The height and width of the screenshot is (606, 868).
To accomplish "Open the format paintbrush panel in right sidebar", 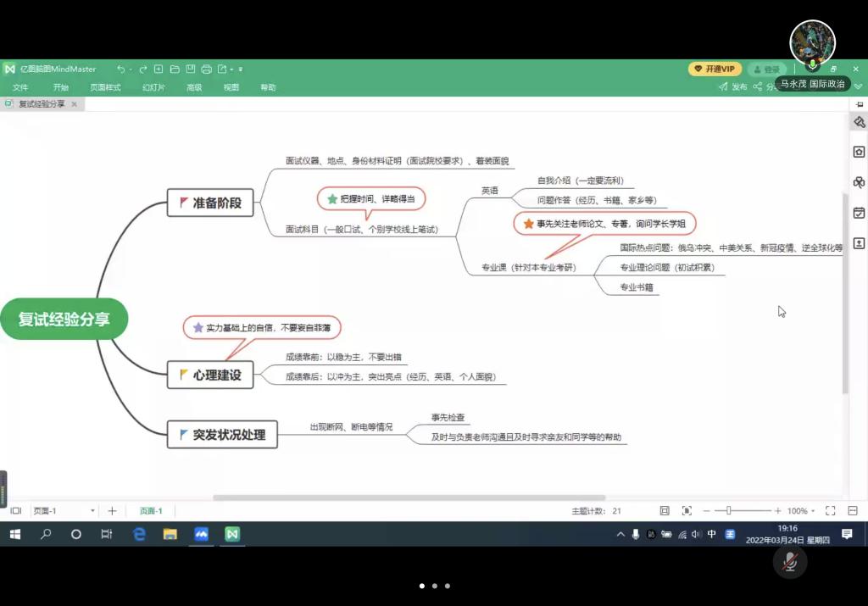I will coord(859,122).
